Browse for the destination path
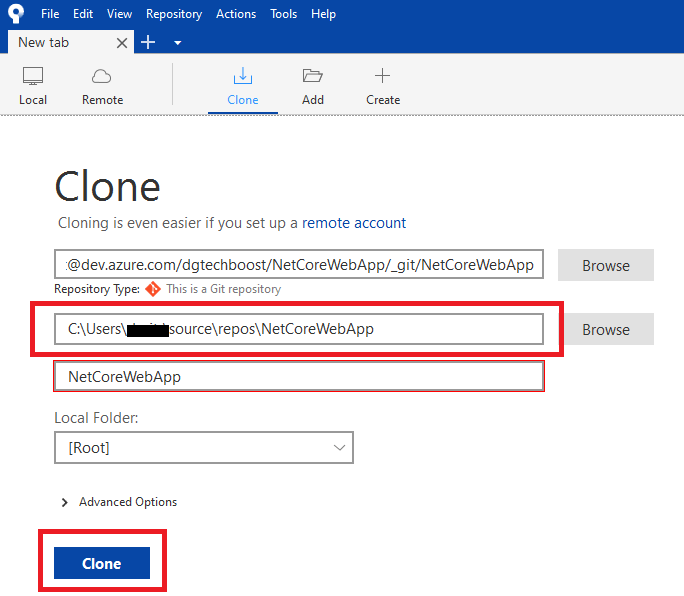Screen dimensions: 684x596 605,329
